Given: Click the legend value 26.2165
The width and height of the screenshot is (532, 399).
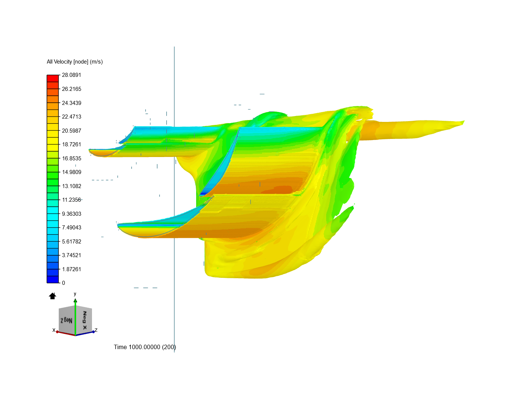Looking at the screenshot, I should [71, 89].
